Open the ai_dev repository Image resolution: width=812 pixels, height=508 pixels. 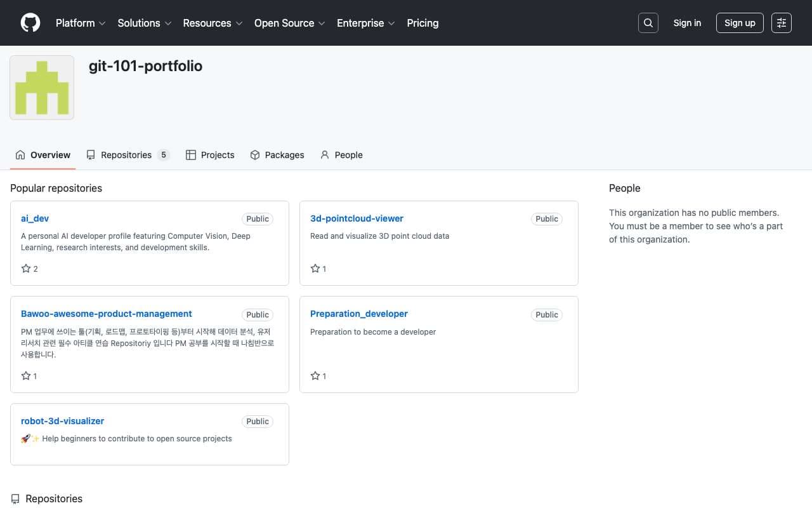[35, 218]
